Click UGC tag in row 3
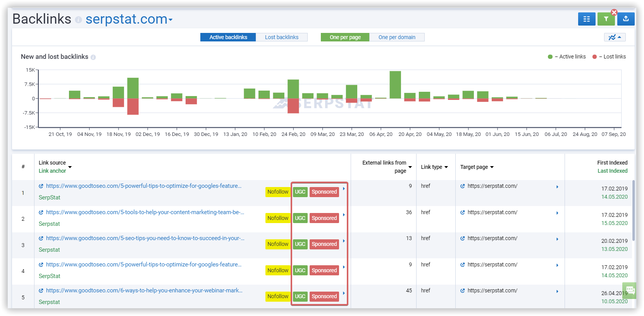Image resolution: width=644 pixels, height=316 pixels. (300, 244)
